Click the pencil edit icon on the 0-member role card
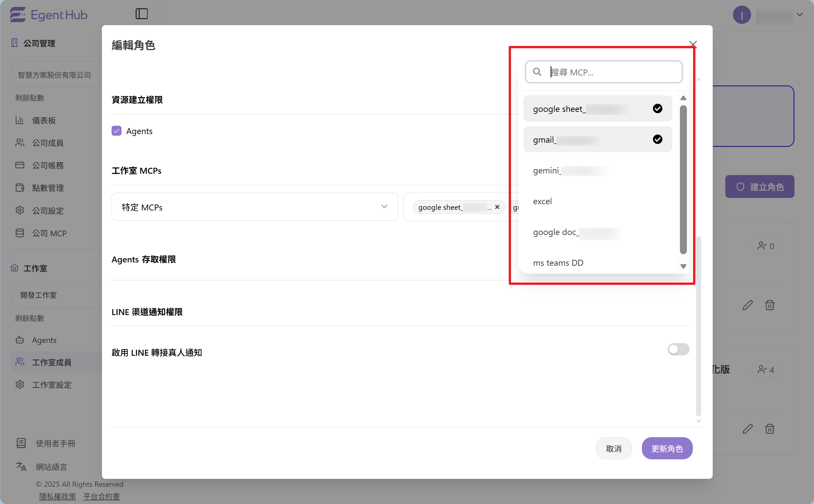The width and height of the screenshot is (814, 504). coord(747,305)
